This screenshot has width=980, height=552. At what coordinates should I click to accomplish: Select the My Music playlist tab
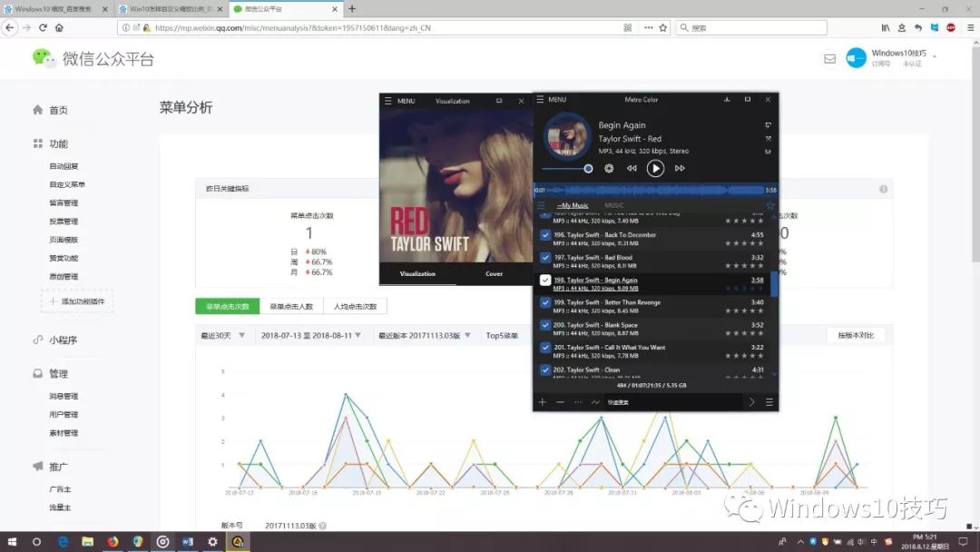pyautogui.click(x=573, y=206)
